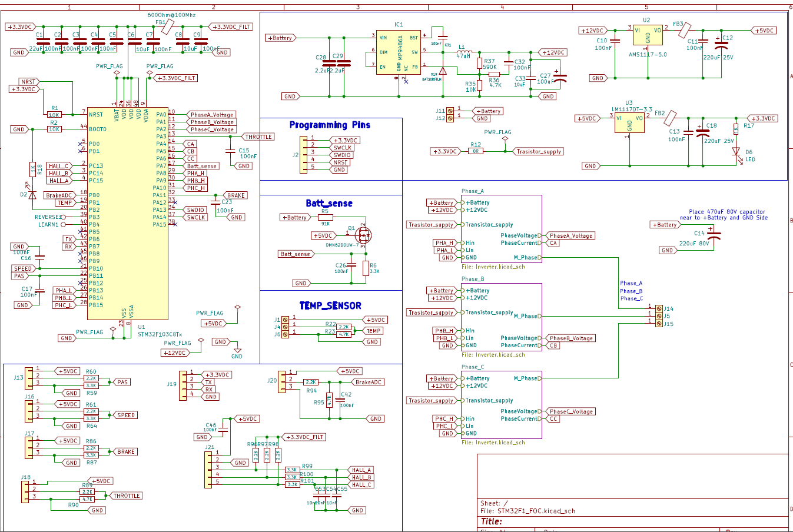Select the D6 LED symbol

tap(736, 152)
